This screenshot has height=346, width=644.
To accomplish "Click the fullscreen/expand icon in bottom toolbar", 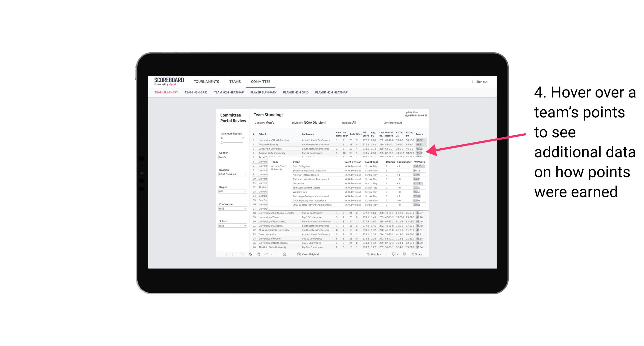I will [405, 254].
